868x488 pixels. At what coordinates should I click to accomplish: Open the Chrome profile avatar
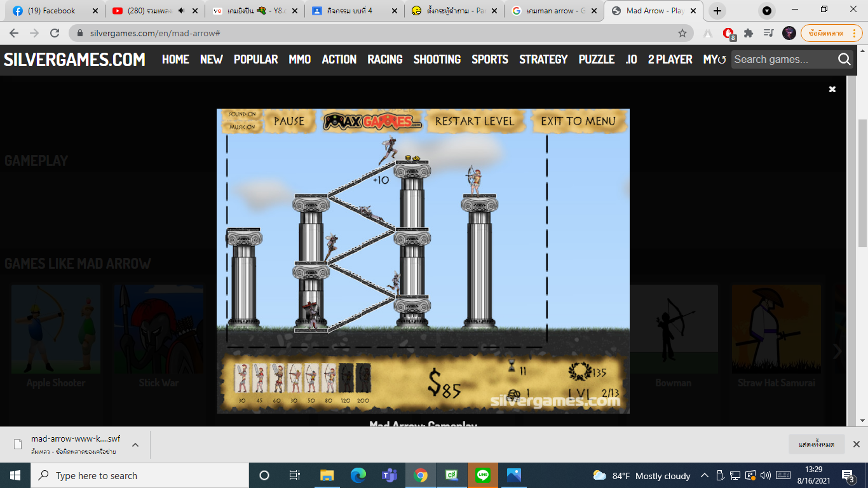(x=789, y=33)
